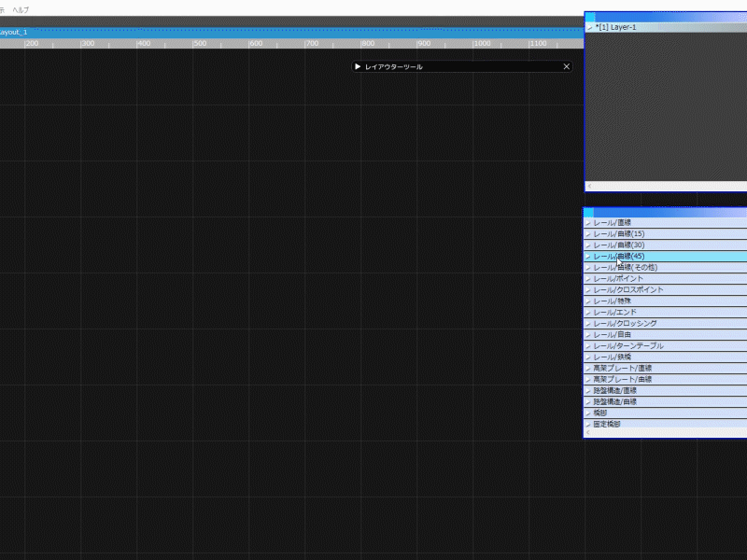Open the レール/曲線(30) parts category
This screenshot has height=560, width=747.
618,245
